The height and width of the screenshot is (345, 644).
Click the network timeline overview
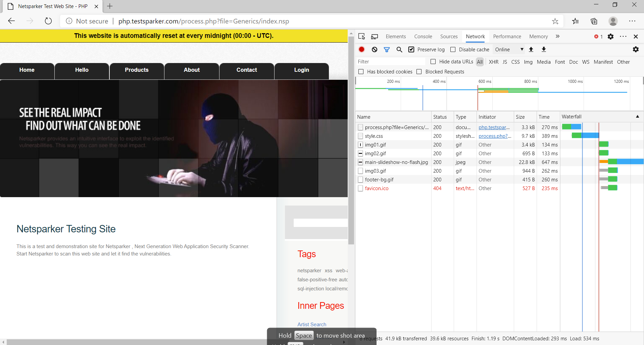pyautogui.click(x=499, y=94)
